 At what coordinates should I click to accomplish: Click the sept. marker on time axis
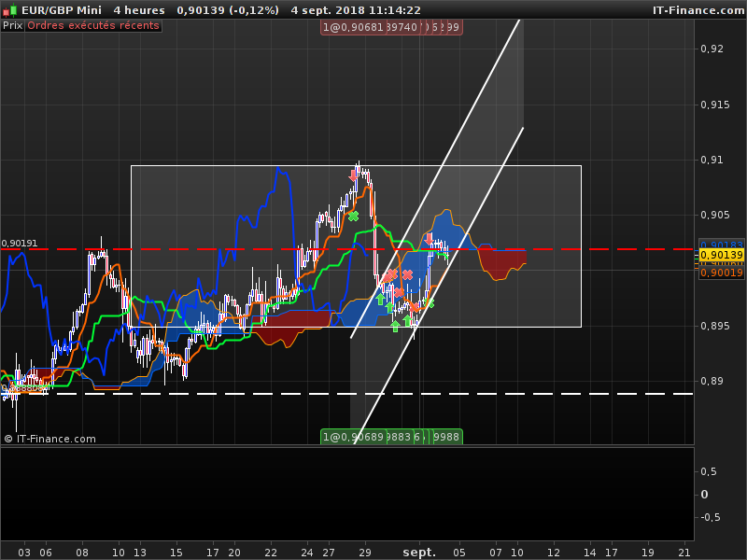[x=419, y=553]
